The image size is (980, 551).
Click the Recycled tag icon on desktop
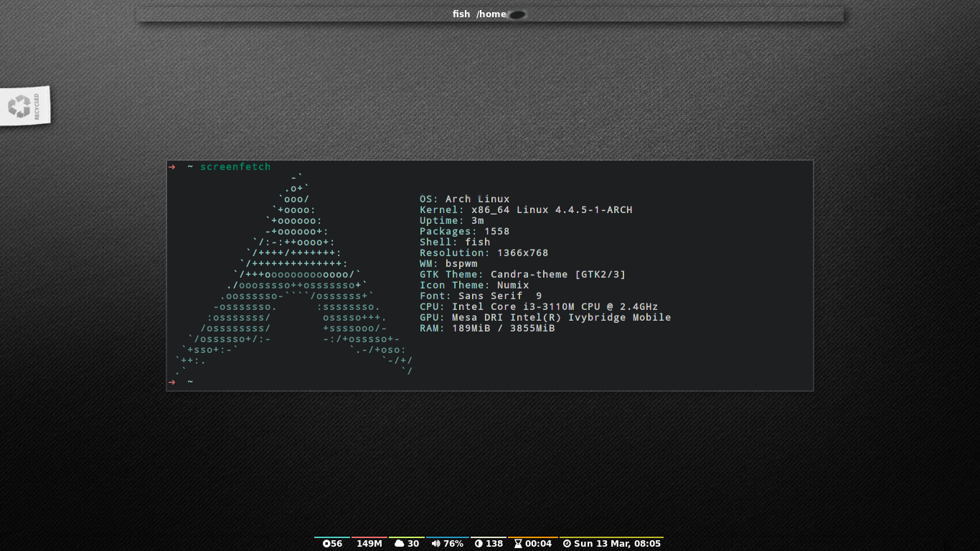pos(25,106)
